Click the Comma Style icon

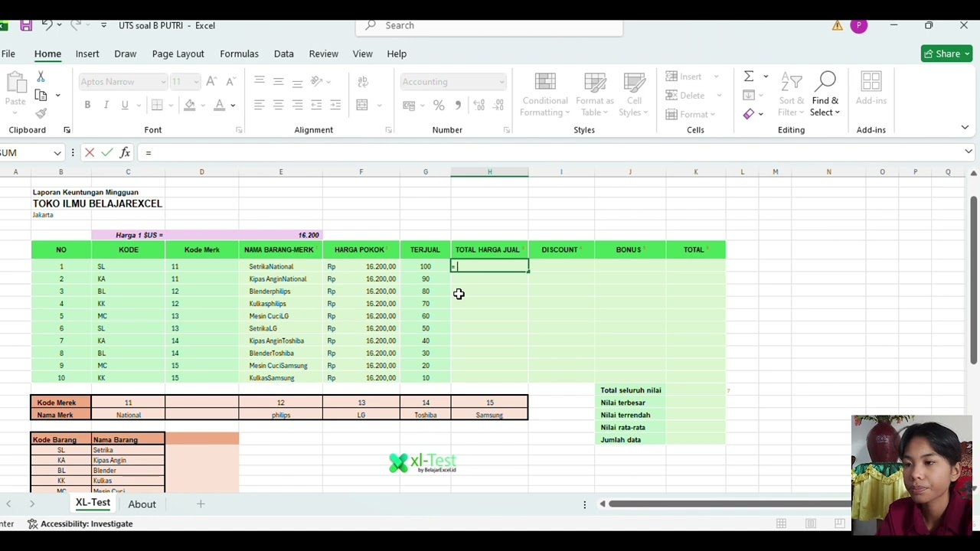pyautogui.click(x=458, y=105)
